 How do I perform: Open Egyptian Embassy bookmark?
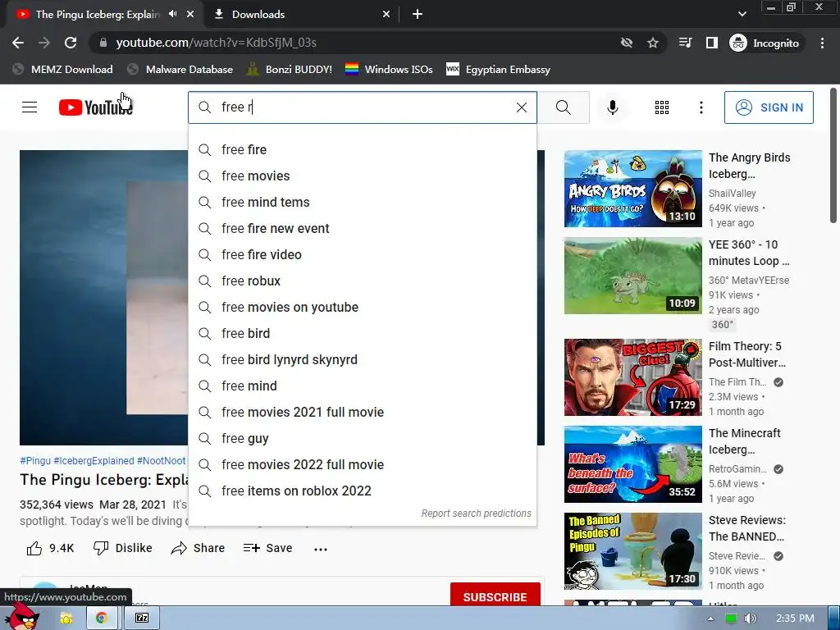pyautogui.click(x=498, y=69)
